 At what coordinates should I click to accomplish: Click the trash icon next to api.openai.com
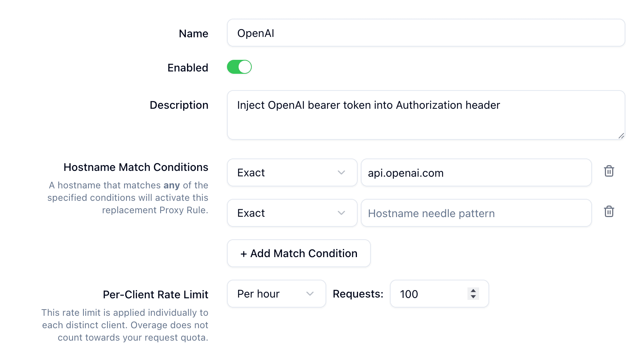[609, 171]
